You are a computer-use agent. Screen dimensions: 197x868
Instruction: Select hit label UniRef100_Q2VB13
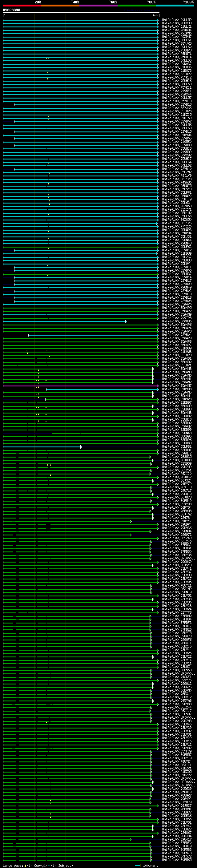point(177,104)
